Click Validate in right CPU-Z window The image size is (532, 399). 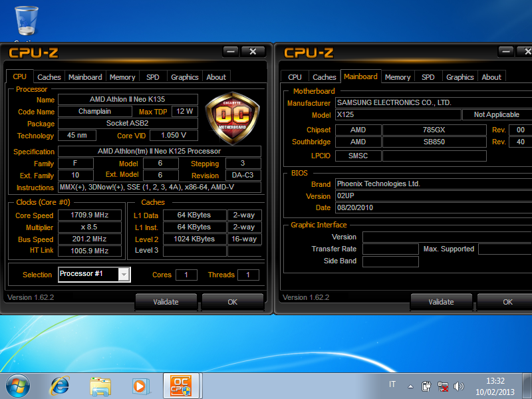tap(441, 302)
